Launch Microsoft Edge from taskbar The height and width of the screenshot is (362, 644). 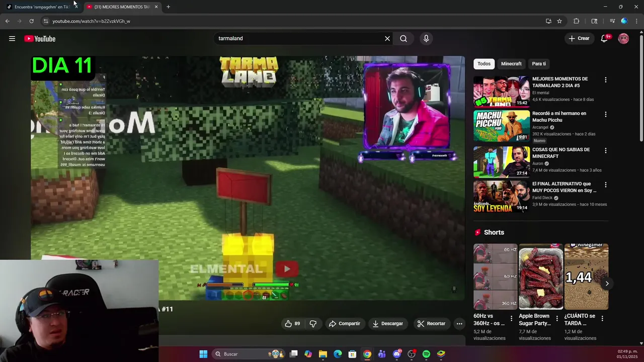338,354
